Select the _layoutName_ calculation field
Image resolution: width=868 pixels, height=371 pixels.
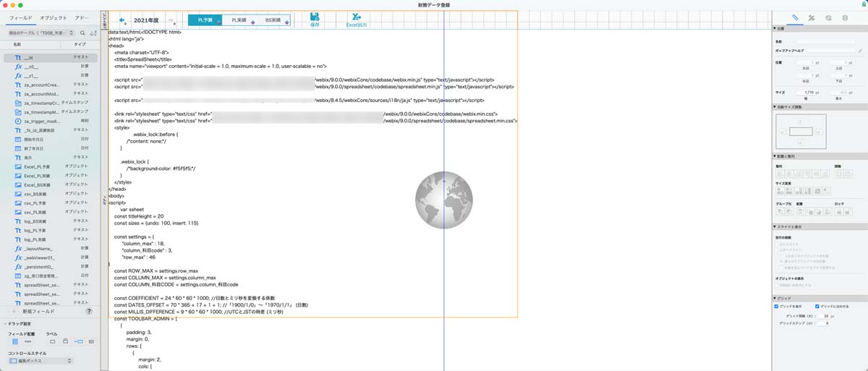point(51,248)
